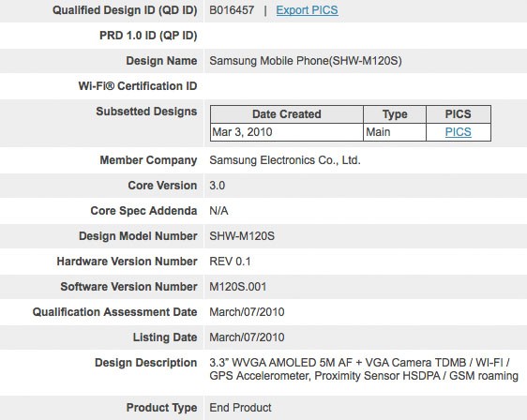Screen dimensions: 527x420
Task: Select the End Product type value
Action: pyautogui.click(x=240, y=408)
